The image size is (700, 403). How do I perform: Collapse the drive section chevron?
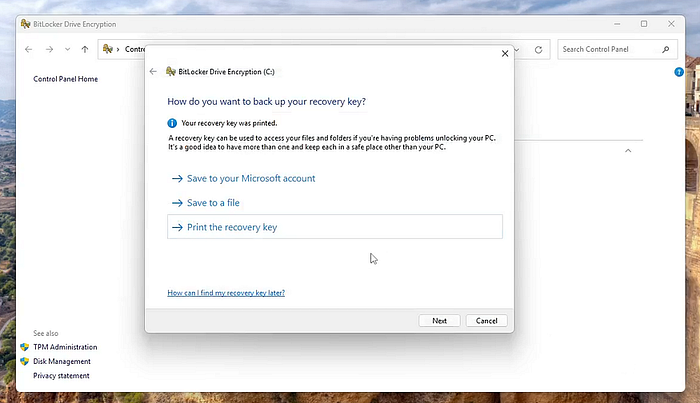point(628,151)
